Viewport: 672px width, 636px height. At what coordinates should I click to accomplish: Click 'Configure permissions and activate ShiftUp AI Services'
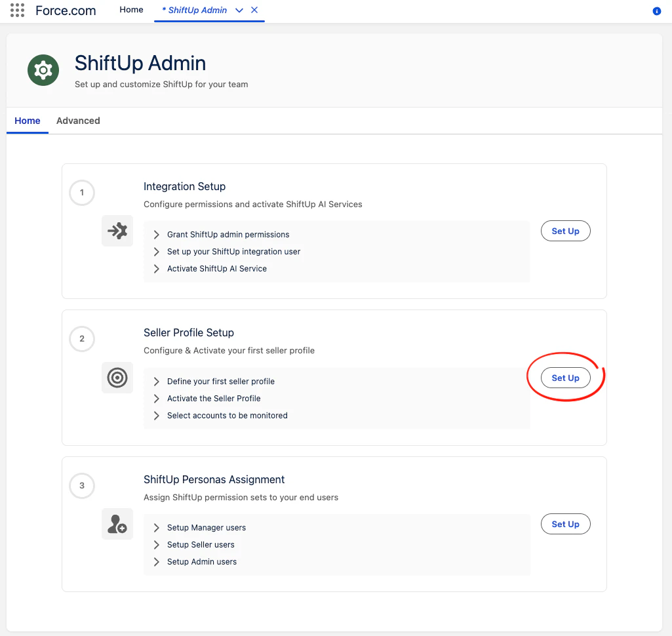[253, 205]
